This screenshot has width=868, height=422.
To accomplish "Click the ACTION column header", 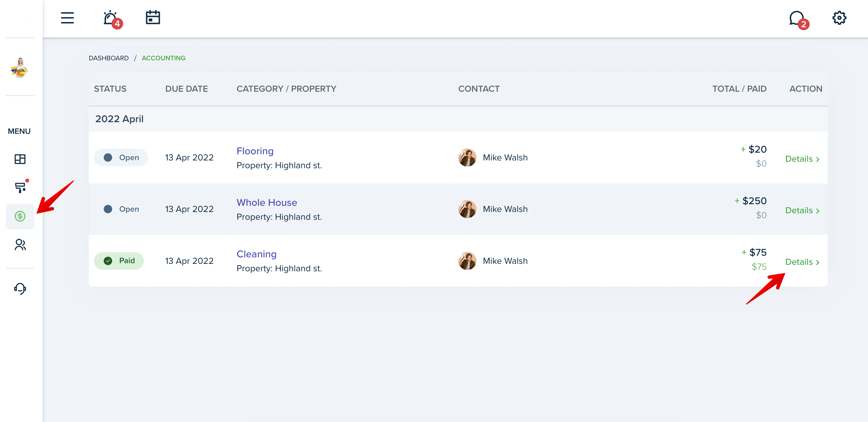I will (x=806, y=89).
